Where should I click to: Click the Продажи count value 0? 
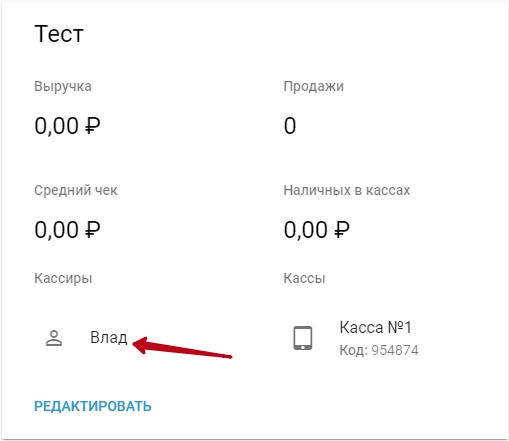pyautogui.click(x=290, y=126)
